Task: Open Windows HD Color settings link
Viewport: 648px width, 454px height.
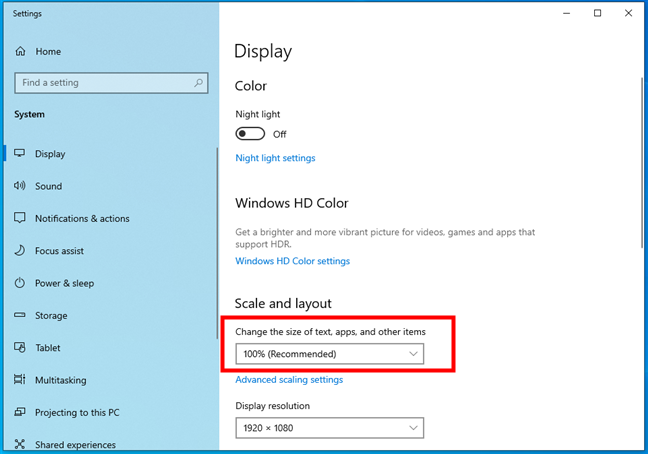Action: click(x=292, y=261)
